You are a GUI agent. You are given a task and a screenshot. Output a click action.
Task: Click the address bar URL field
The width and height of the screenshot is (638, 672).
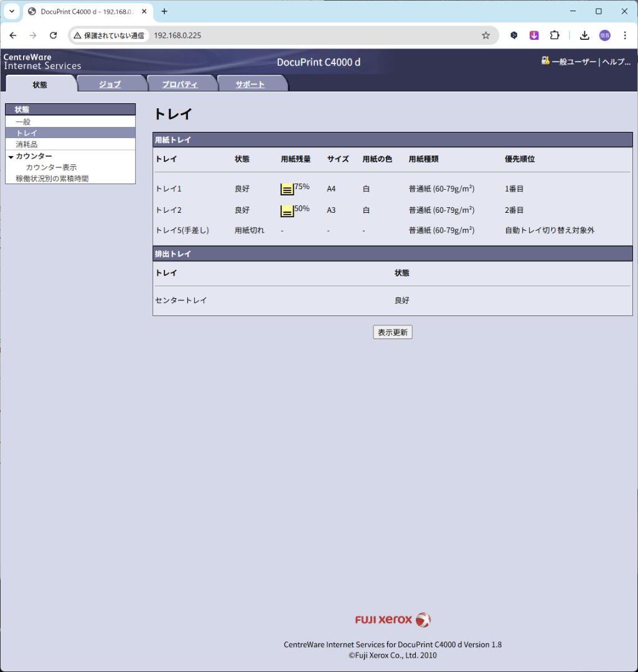click(311, 35)
